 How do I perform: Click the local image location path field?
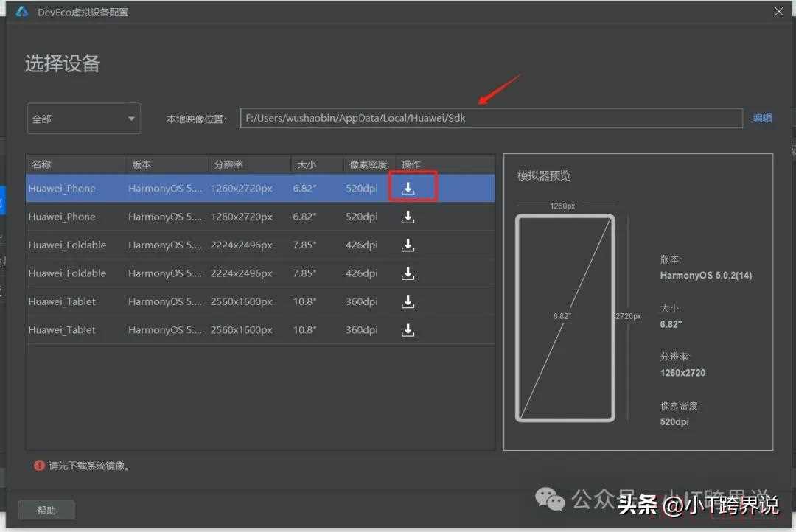491,119
